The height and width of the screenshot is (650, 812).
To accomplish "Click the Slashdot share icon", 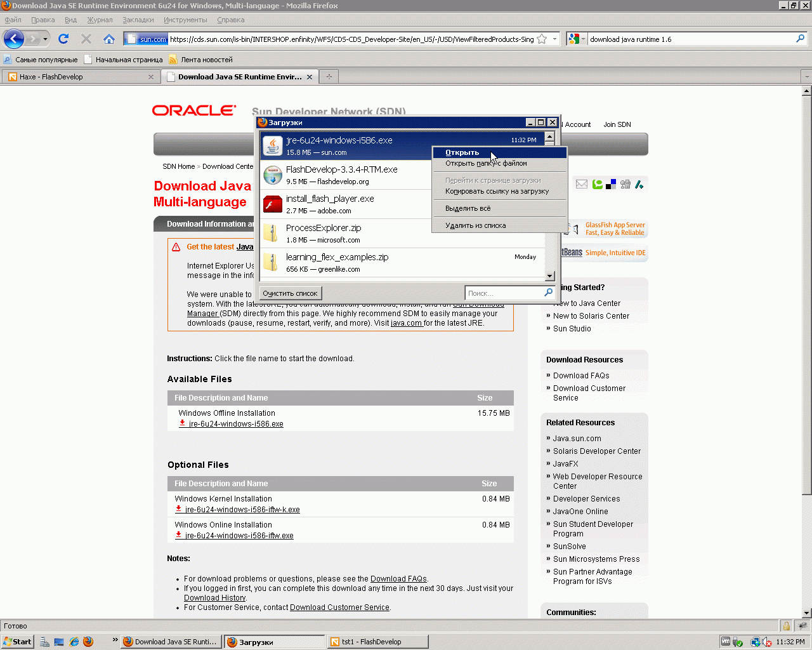I will pos(639,184).
